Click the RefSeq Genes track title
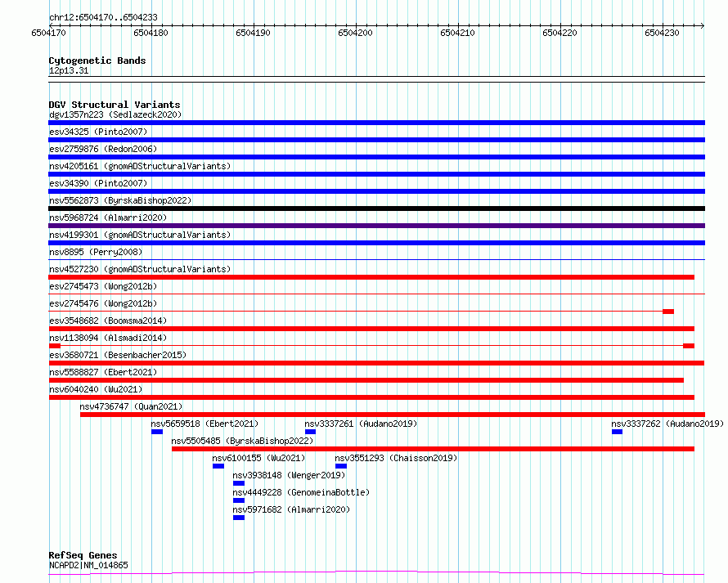The width and height of the screenshot is (728, 583). click(x=83, y=555)
